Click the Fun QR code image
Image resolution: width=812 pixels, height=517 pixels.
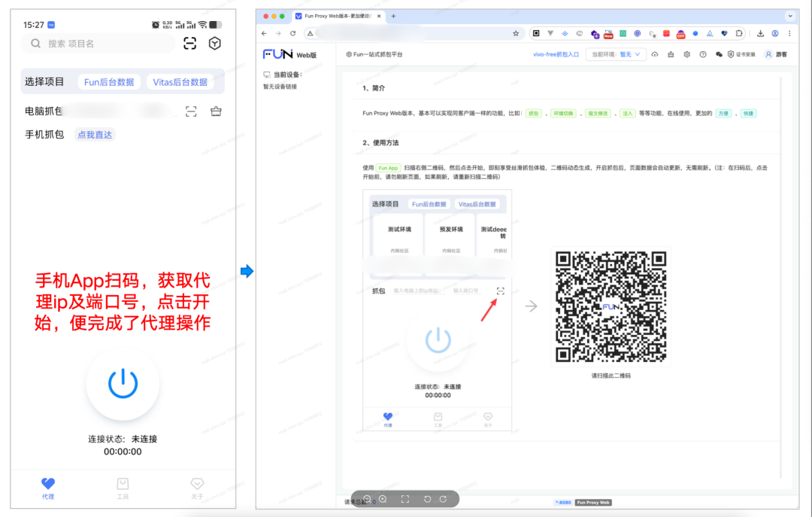pyautogui.click(x=611, y=306)
